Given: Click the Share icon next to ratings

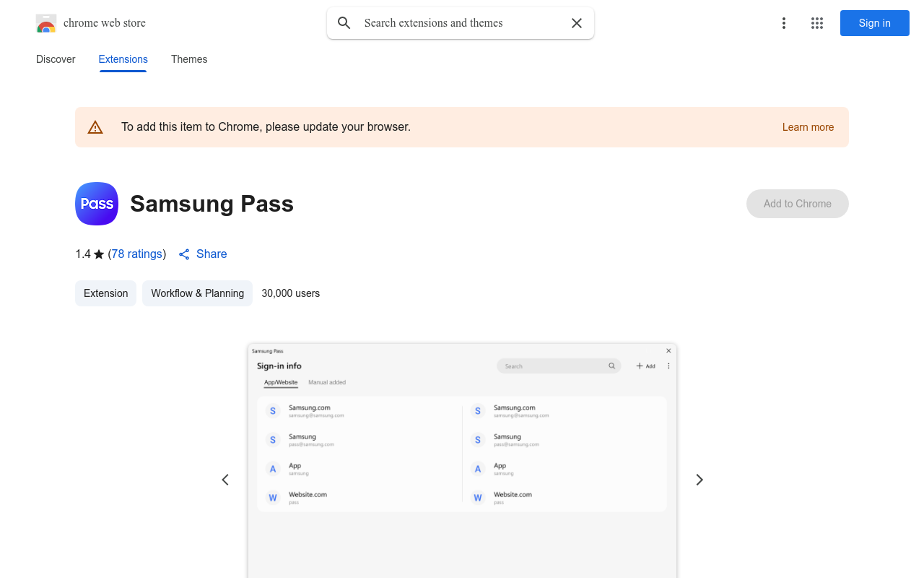Looking at the screenshot, I should (183, 254).
